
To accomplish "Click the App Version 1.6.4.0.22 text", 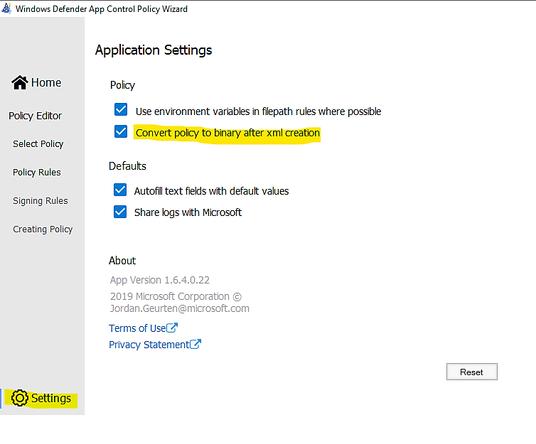I will [160, 280].
